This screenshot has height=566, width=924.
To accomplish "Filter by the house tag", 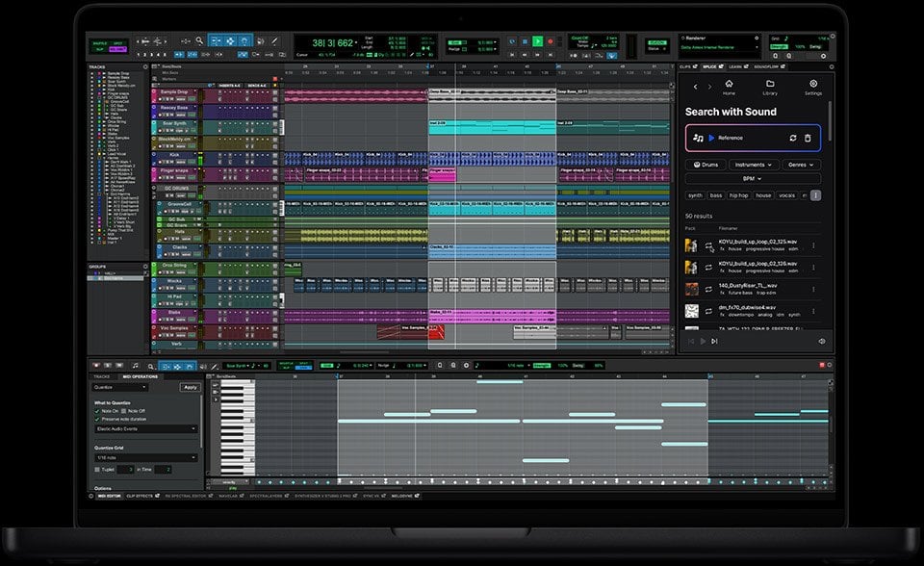I will [x=763, y=195].
